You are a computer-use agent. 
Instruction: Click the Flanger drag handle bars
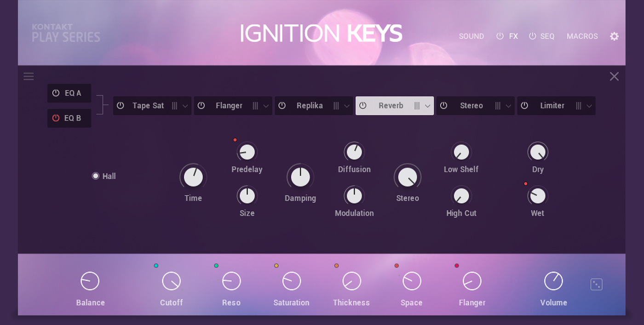point(255,106)
